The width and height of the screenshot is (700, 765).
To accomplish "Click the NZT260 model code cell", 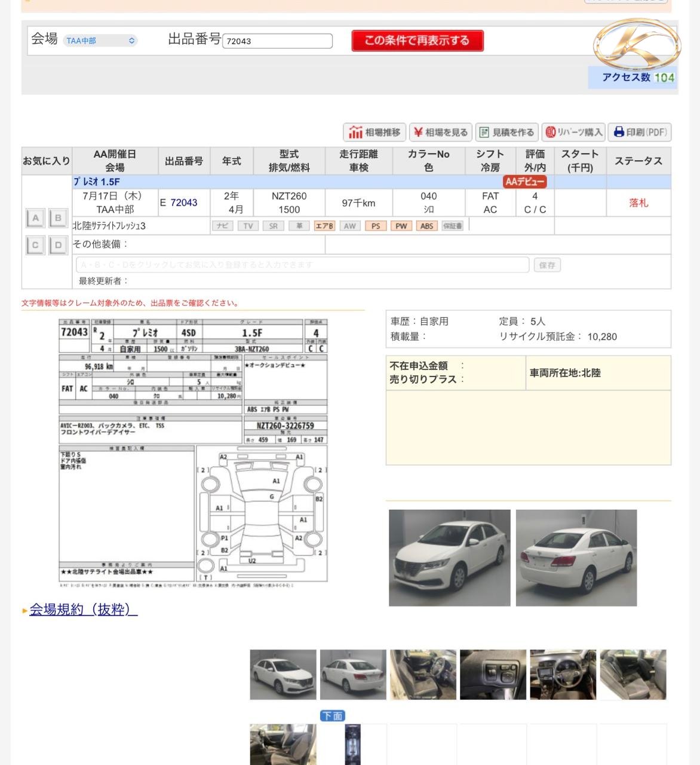I will point(289,196).
